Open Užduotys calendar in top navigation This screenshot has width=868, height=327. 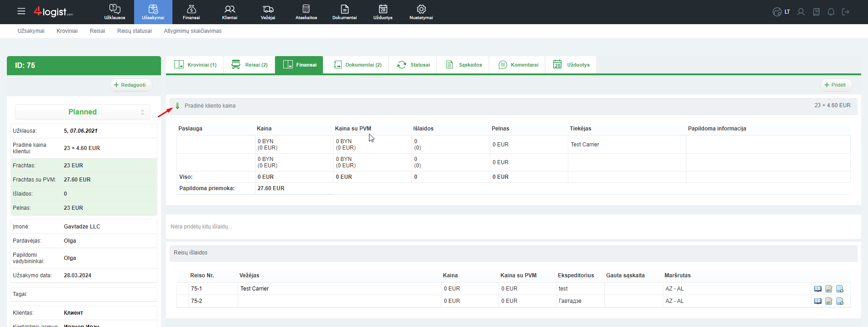(383, 12)
